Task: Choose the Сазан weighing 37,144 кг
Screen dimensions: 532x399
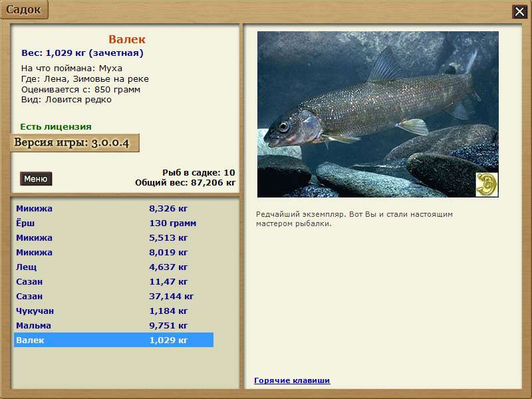Action: (x=113, y=297)
